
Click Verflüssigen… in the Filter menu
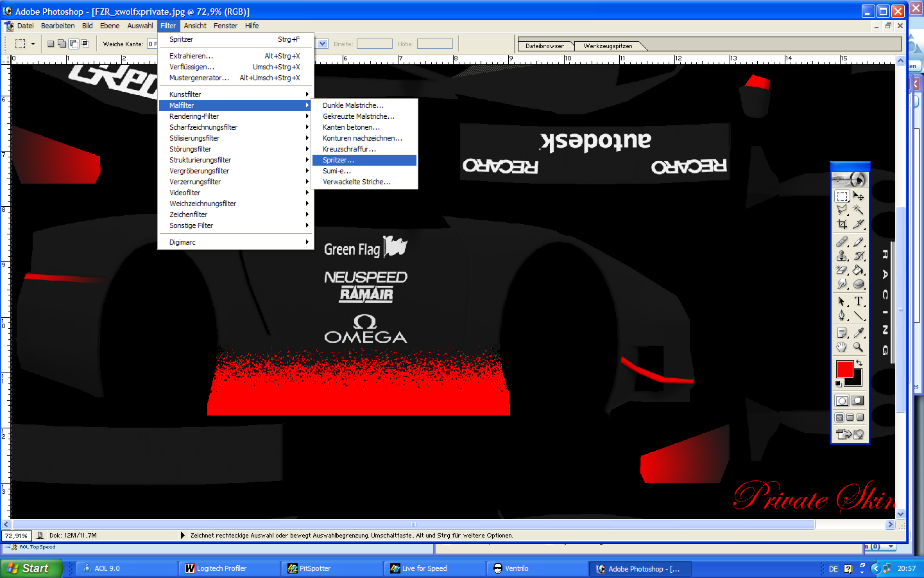[236, 67]
